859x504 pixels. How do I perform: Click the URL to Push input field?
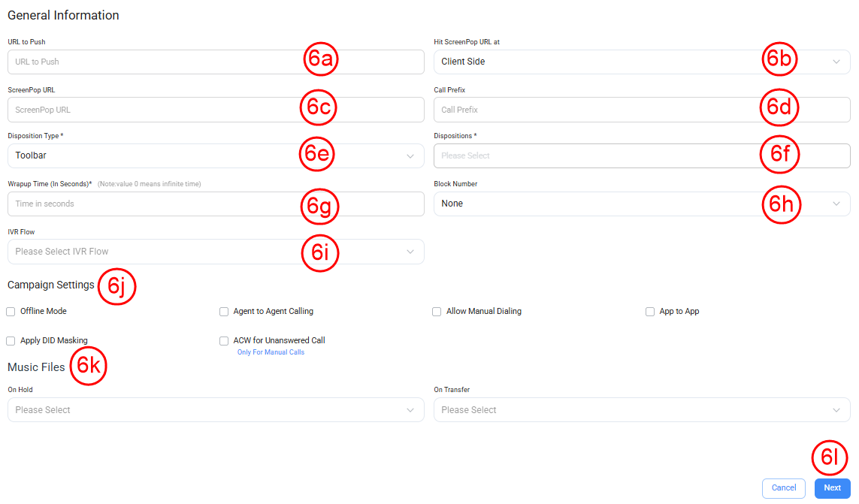point(150,62)
